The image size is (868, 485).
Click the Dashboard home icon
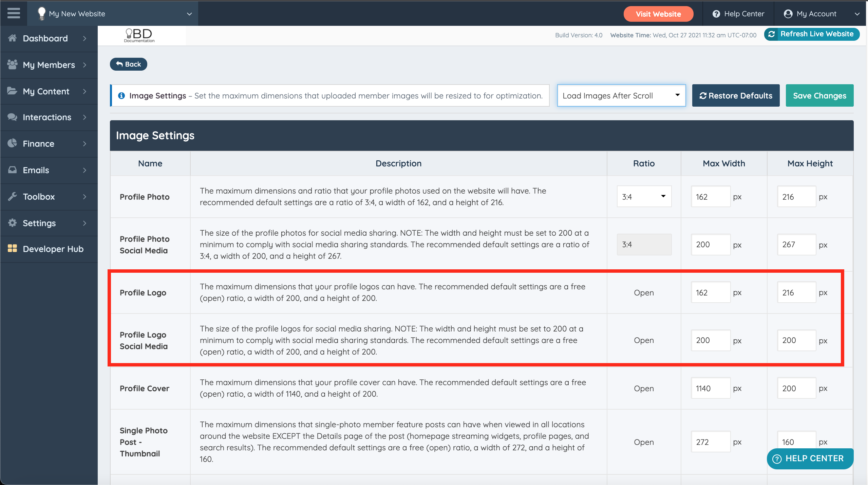point(12,38)
